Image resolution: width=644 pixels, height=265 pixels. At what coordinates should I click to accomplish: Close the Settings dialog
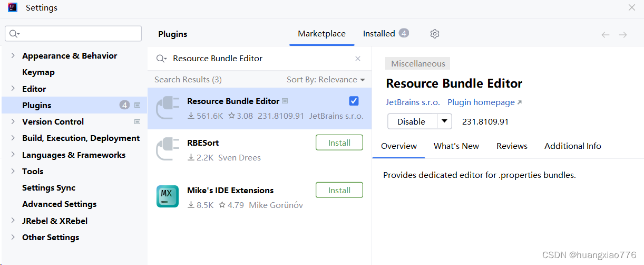tap(632, 7)
